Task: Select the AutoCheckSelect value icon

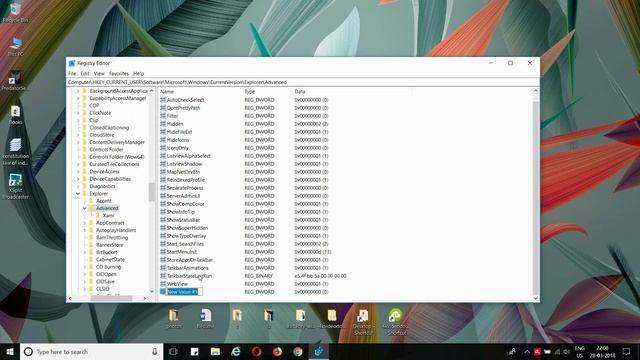Action: (x=163, y=100)
